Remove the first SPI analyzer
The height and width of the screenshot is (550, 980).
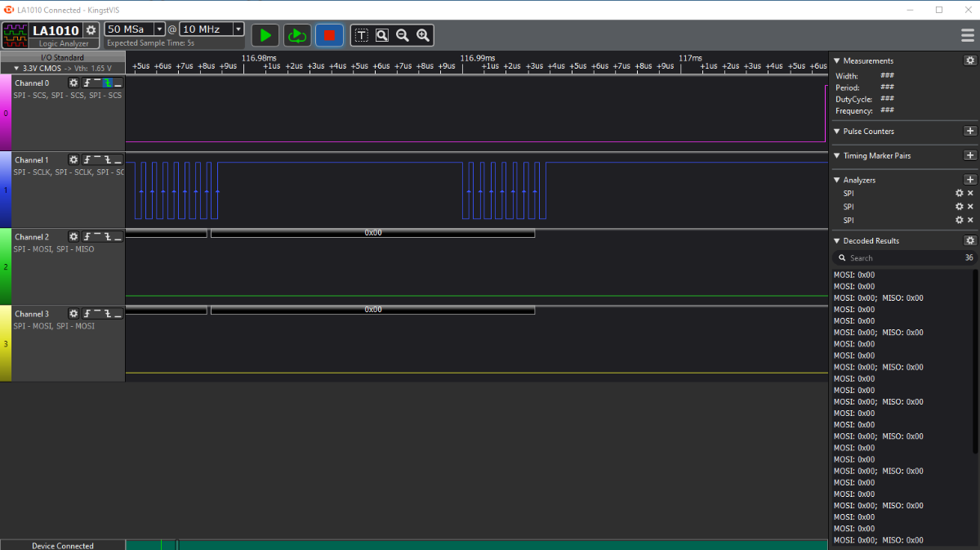pos(970,194)
